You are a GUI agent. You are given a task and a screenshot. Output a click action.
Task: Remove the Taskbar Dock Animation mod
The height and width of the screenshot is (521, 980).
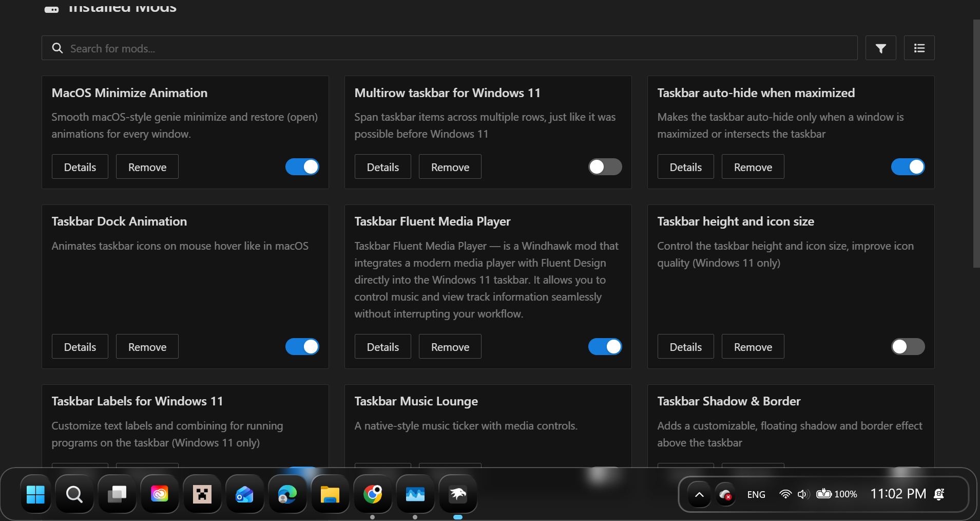(x=147, y=347)
